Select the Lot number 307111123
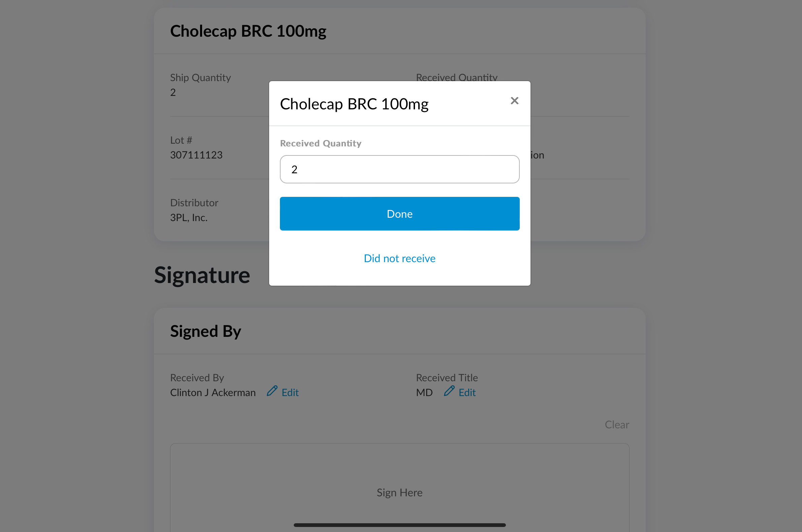 tap(196, 155)
